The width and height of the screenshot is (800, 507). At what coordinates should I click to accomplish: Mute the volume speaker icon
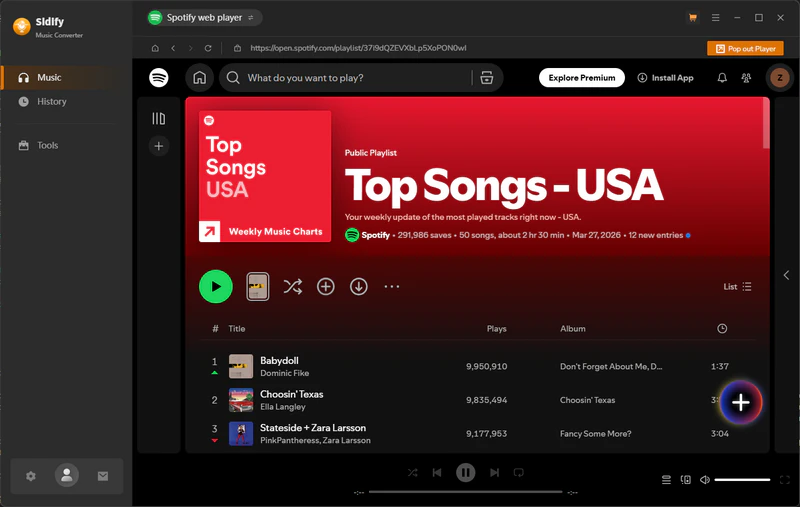(704, 480)
